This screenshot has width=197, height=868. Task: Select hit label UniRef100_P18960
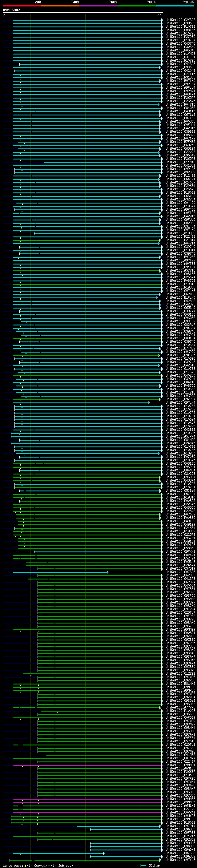tap(180, 454)
